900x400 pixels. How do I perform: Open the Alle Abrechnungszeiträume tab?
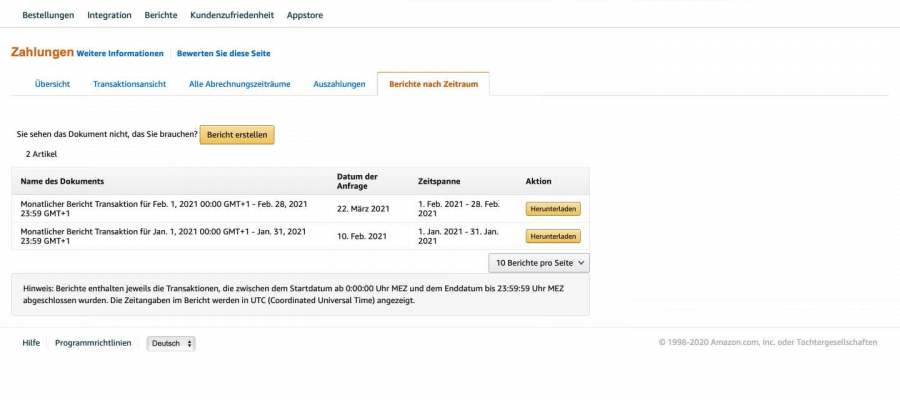tap(240, 84)
